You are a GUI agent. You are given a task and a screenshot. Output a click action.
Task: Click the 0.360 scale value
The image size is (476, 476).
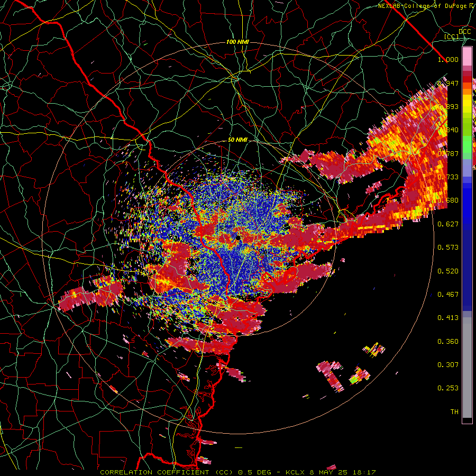[448, 342]
